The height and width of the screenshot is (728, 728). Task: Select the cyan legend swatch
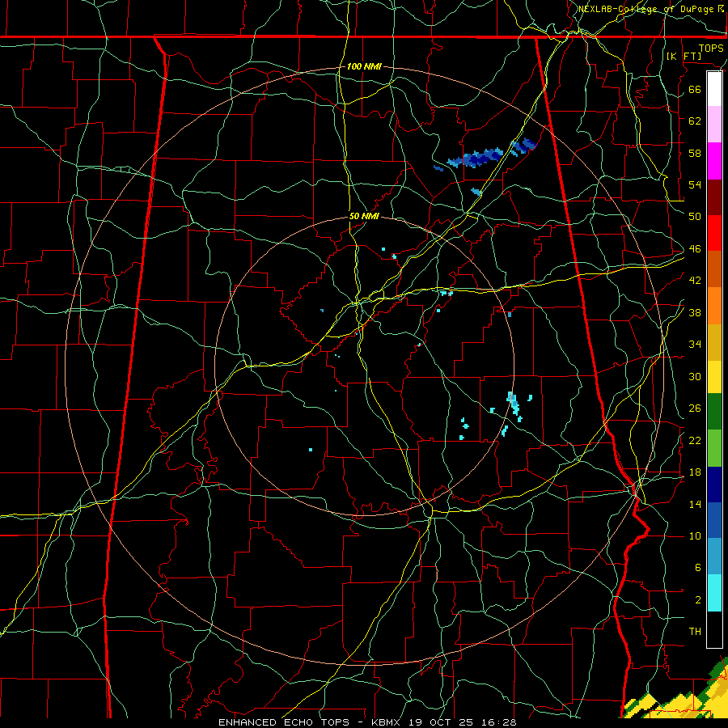(714, 594)
